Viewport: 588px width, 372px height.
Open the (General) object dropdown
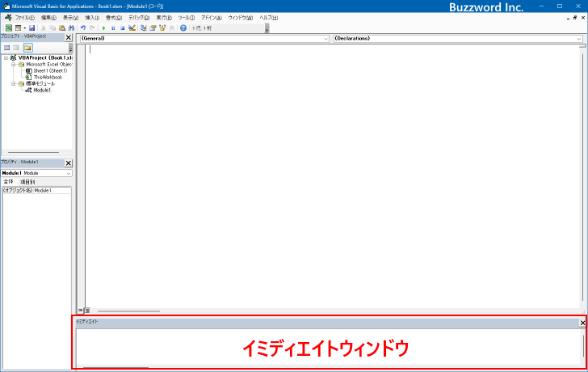coord(204,38)
